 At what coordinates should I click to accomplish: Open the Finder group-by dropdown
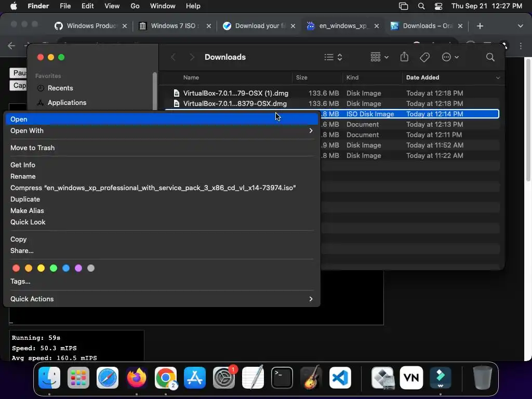[x=379, y=57]
